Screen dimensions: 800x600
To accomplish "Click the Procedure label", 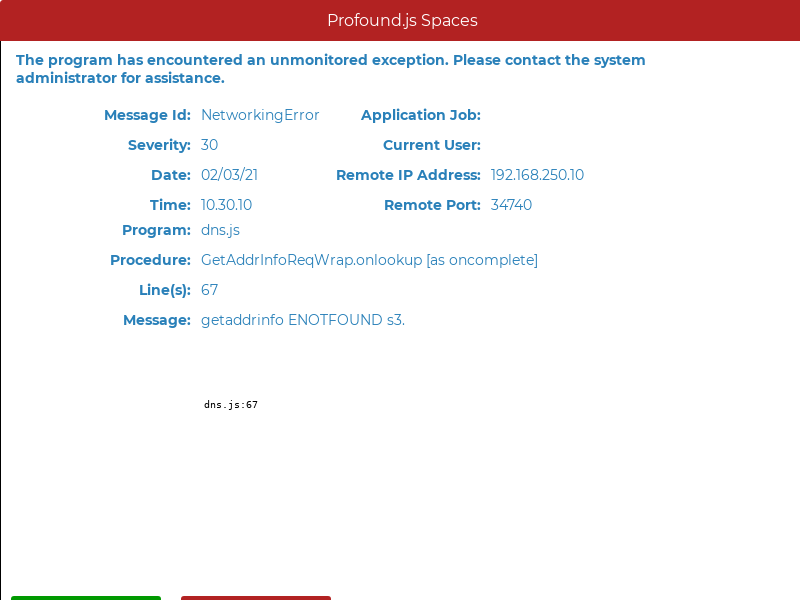I will point(150,260).
